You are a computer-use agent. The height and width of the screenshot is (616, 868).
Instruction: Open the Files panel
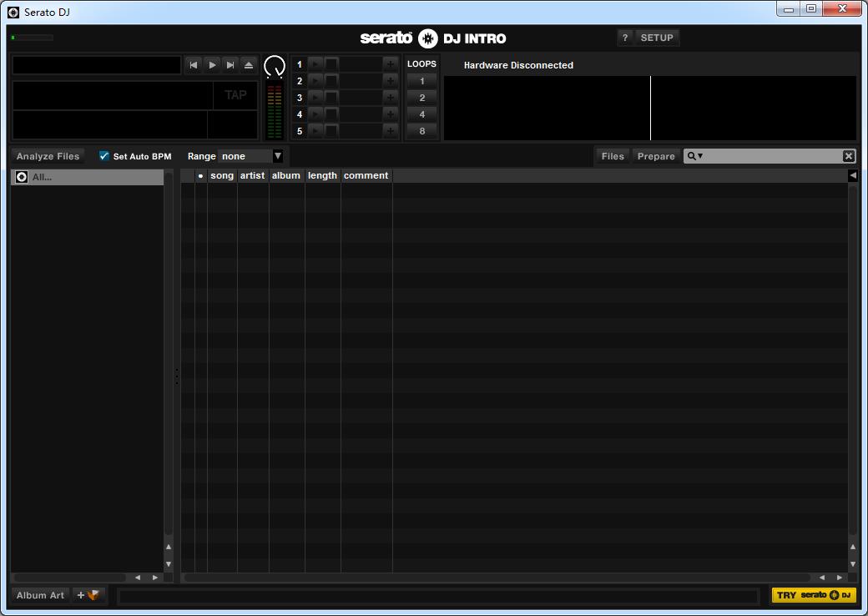pos(613,156)
